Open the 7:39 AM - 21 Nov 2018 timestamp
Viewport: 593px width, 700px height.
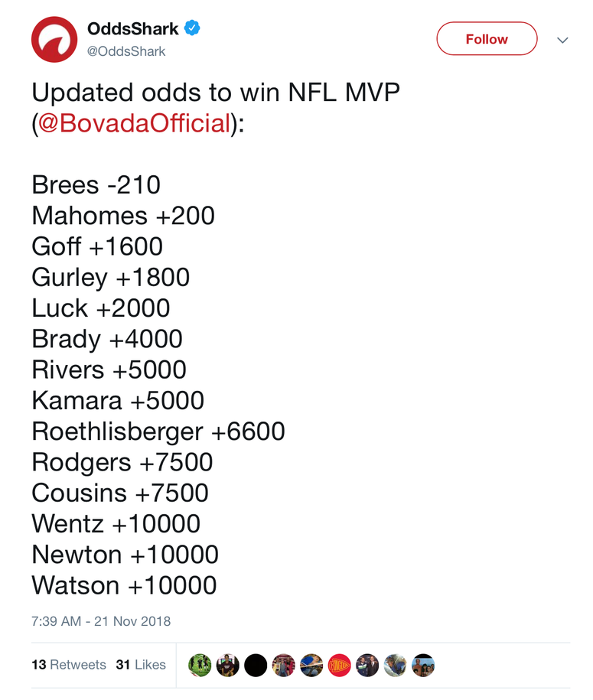[101, 621]
